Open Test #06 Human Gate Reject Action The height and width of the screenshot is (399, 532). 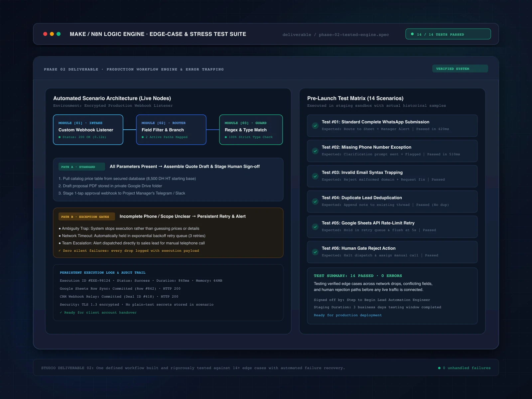(x=392, y=252)
